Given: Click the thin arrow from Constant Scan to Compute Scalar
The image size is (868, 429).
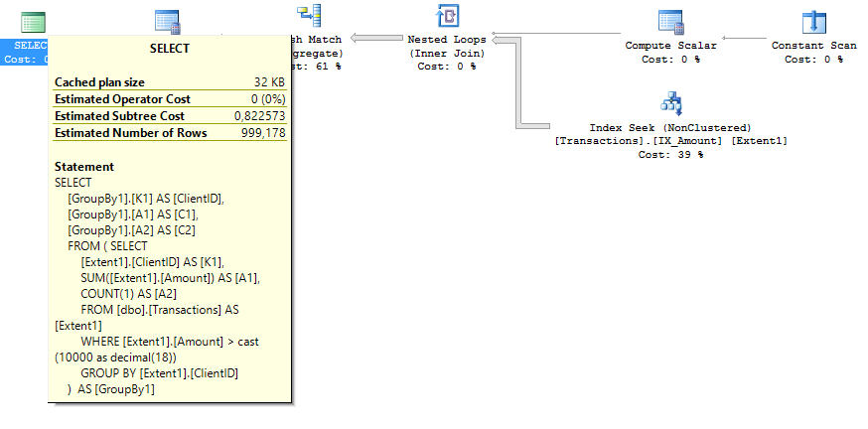Looking at the screenshot, I should pyautogui.click(x=745, y=38).
